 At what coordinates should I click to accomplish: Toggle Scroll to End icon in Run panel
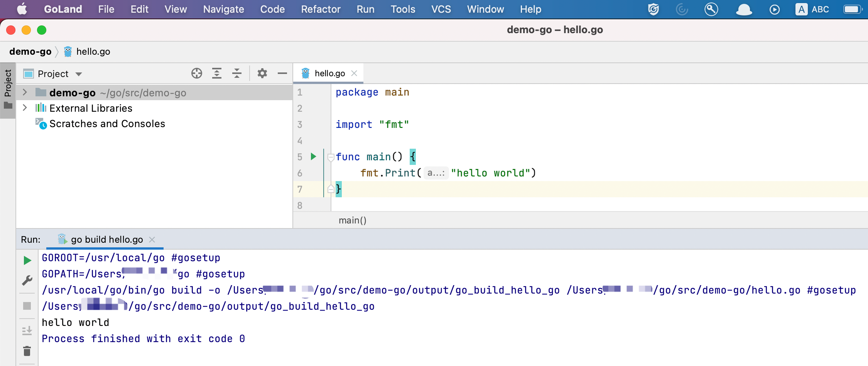coord(27,331)
